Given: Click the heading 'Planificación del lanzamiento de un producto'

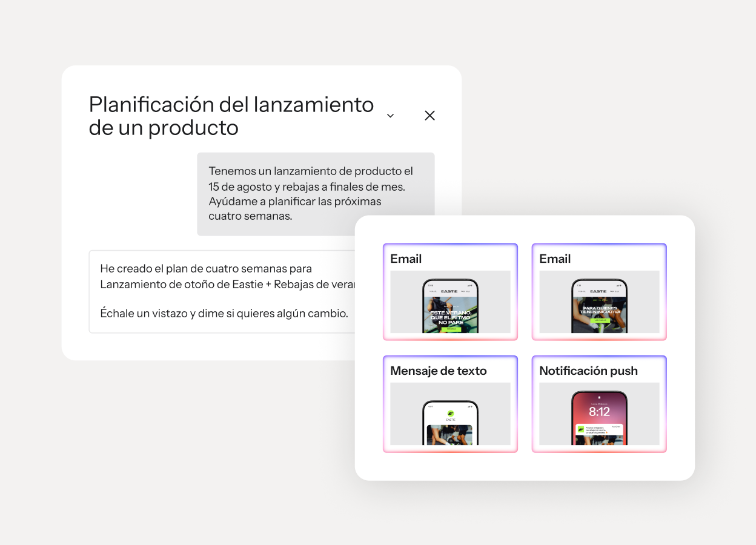Looking at the screenshot, I should click(231, 116).
